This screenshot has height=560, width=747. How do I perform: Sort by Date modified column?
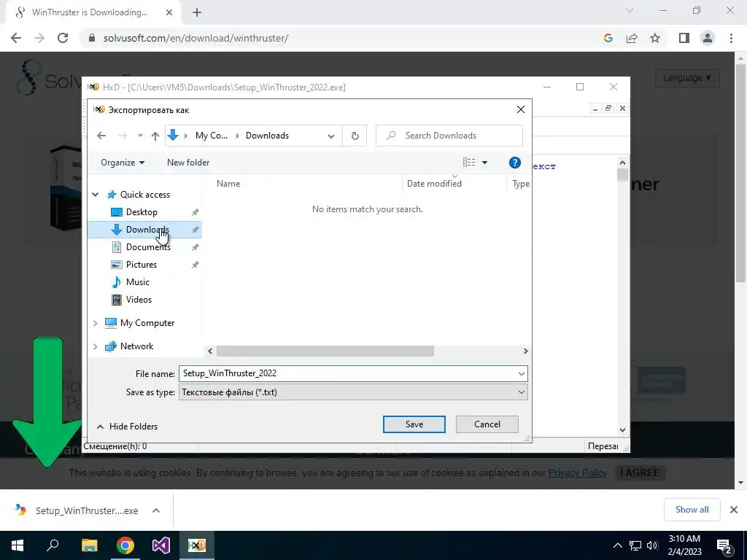434,183
